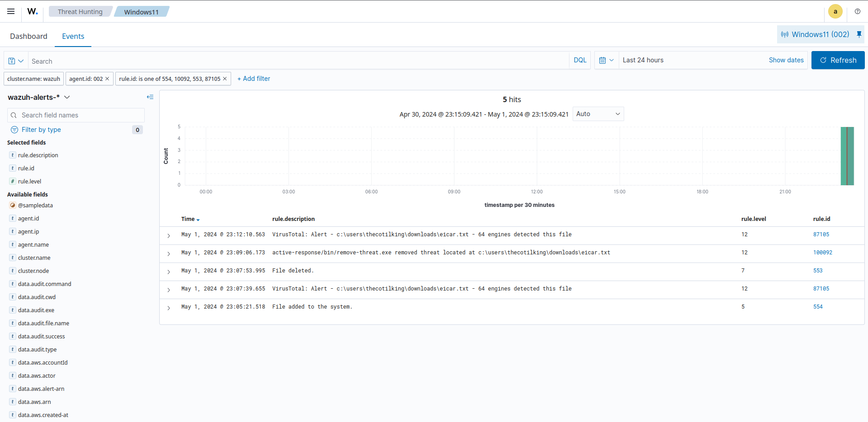868x422 pixels.
Task: Collapse the fields sidebar
Action: (150, 97)
